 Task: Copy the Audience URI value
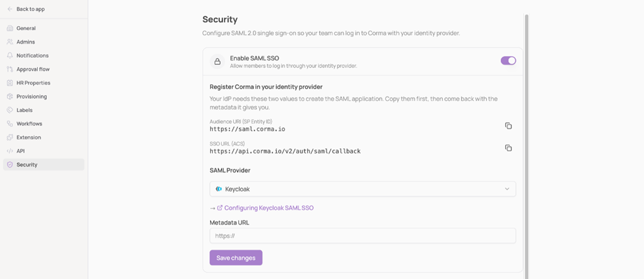(x=508, y=126)
